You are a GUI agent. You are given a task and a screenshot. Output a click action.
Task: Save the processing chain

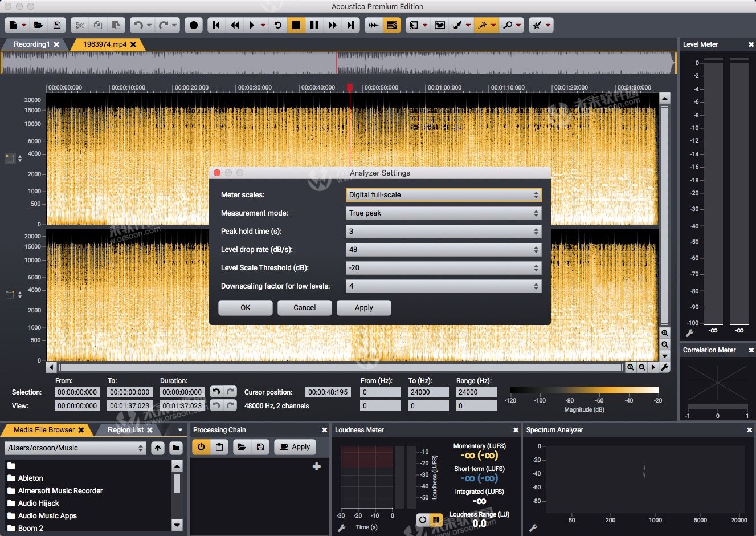[x=260, y=447]
